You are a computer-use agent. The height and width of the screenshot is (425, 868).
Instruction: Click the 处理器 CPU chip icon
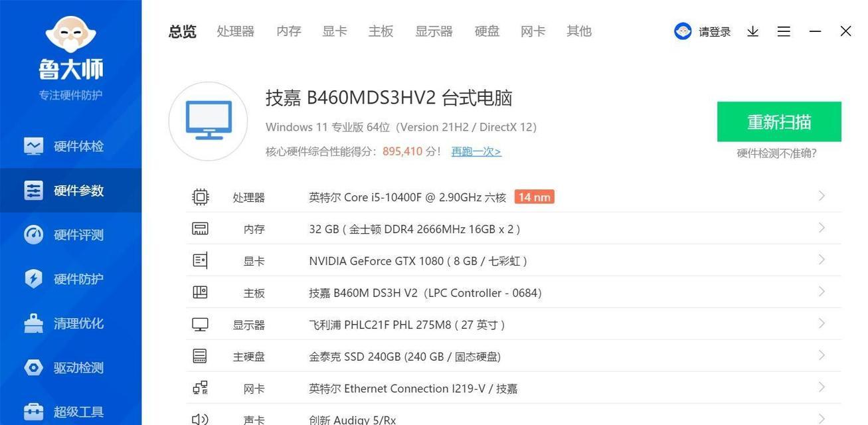pos(200,197)
